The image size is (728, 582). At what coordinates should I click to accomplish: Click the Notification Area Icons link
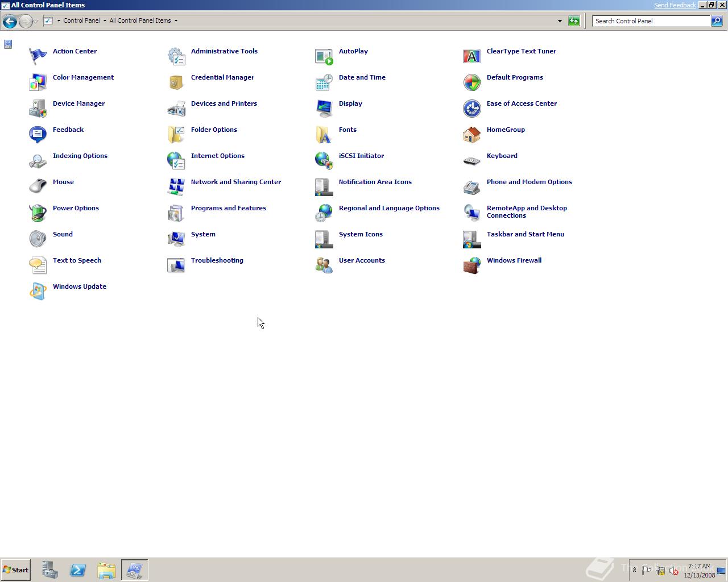tap(375, 182)
